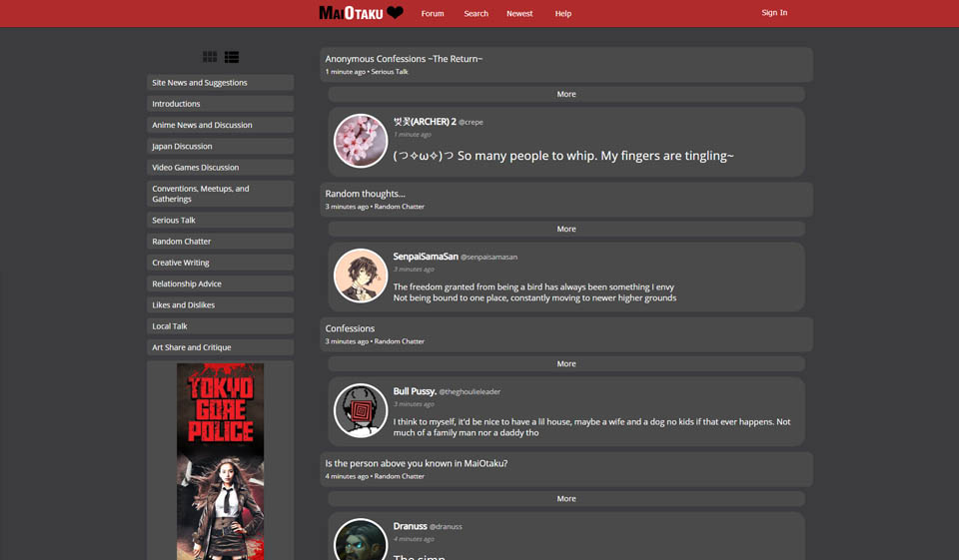Open theghoulieleader's profile avatar

coord(360,410)
